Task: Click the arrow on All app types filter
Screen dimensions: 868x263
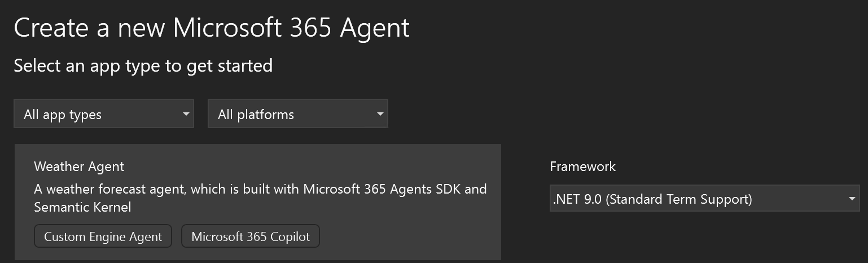Action: click(x=186, y=115)
